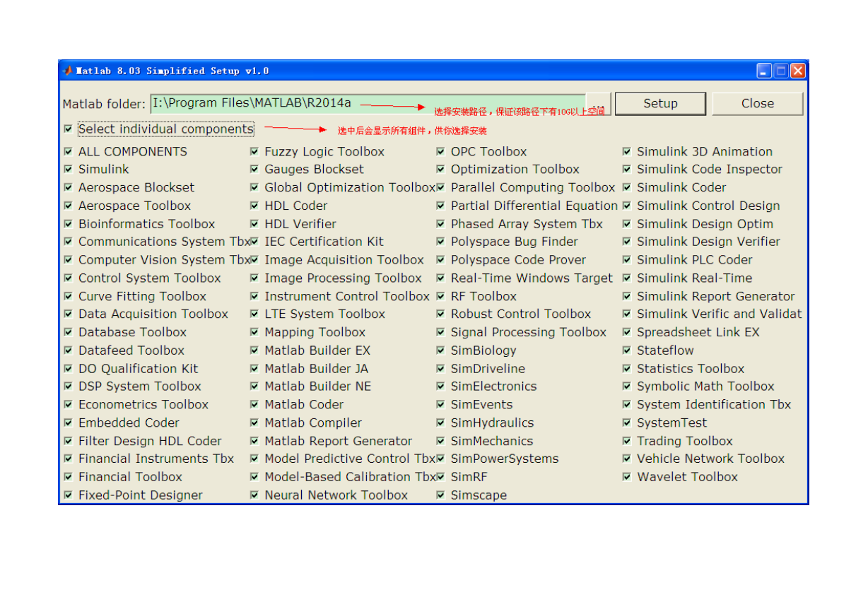868x614 pixels.
Task: Toggle Image Acquisition Toolbox
Action: click(254, 260)
